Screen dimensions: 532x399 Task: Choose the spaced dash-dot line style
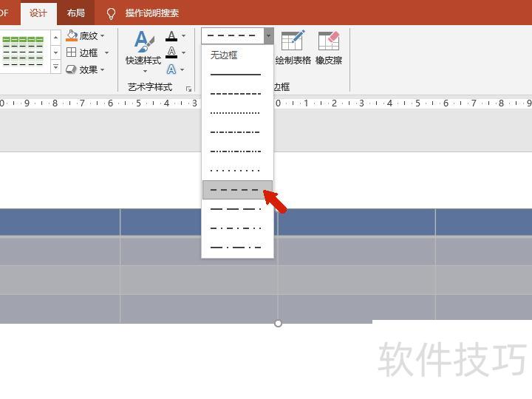point(237,228)
